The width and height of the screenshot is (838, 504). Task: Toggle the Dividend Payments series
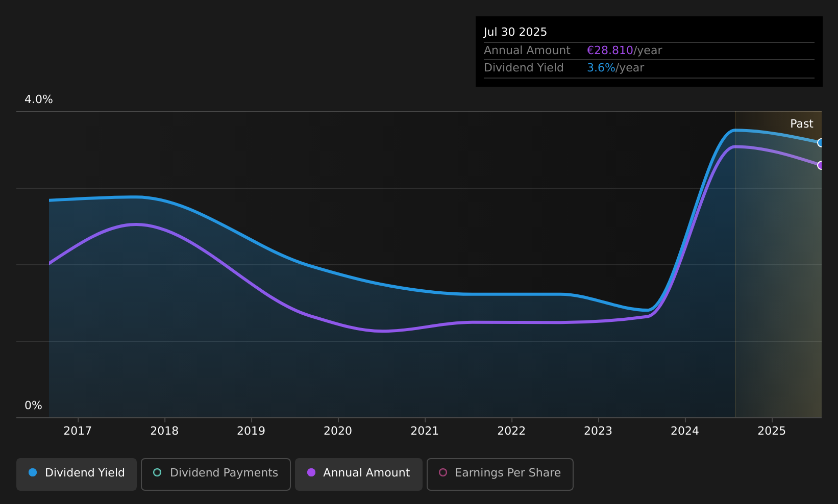[216, 474]
